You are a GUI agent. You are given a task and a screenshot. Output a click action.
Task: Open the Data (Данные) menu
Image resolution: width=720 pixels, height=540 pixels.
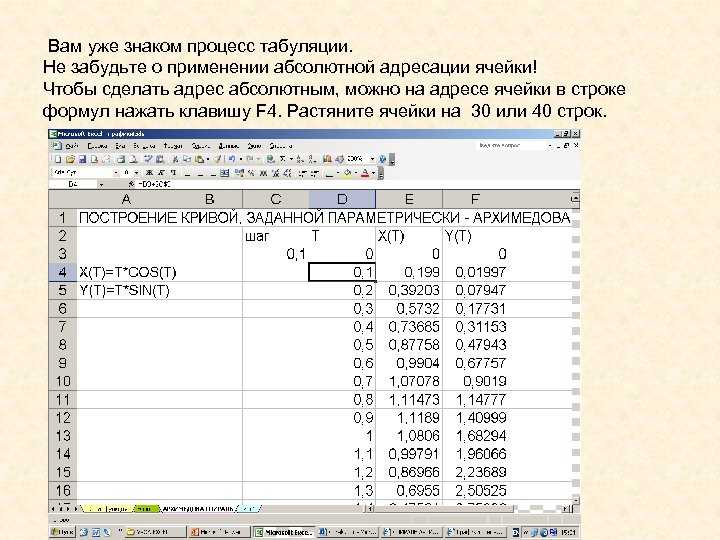click(229, 146)
